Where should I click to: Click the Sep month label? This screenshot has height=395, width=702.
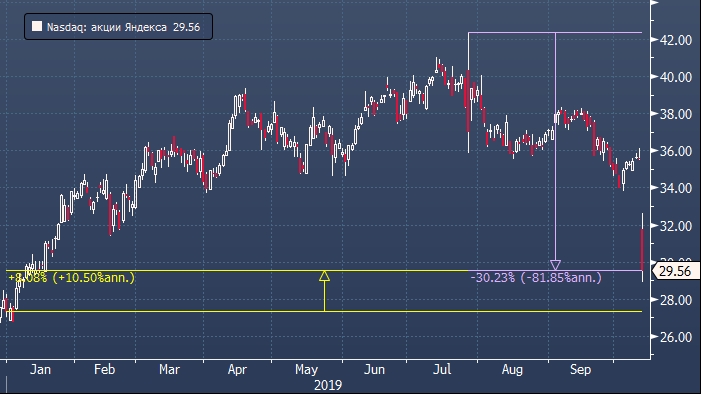click(580, 370)
